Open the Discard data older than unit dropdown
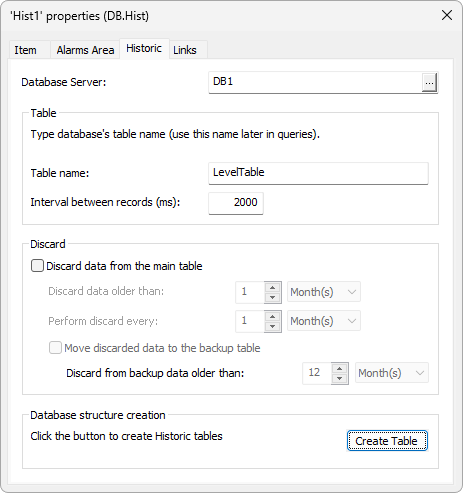 tap(324, 292)
